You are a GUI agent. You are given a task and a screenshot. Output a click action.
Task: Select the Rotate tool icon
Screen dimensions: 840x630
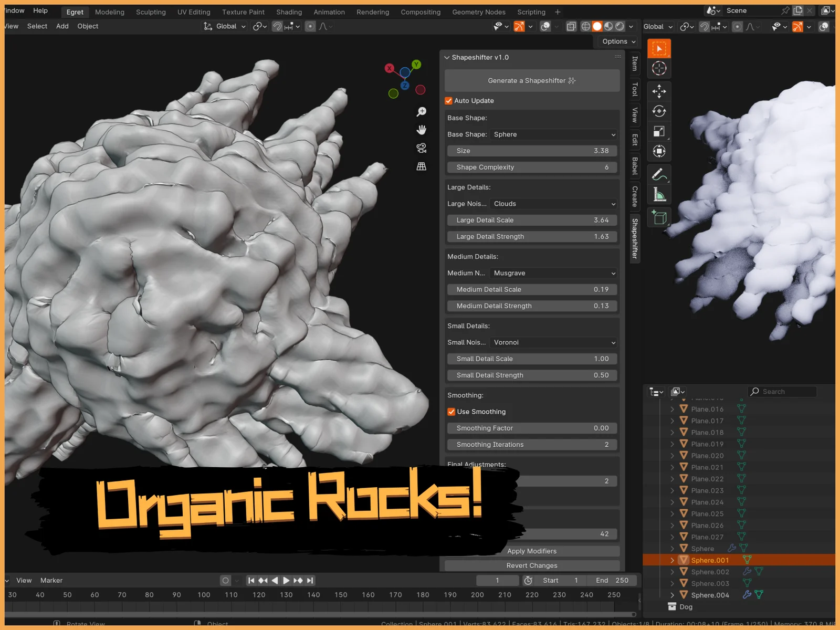[x=659, y=111]
